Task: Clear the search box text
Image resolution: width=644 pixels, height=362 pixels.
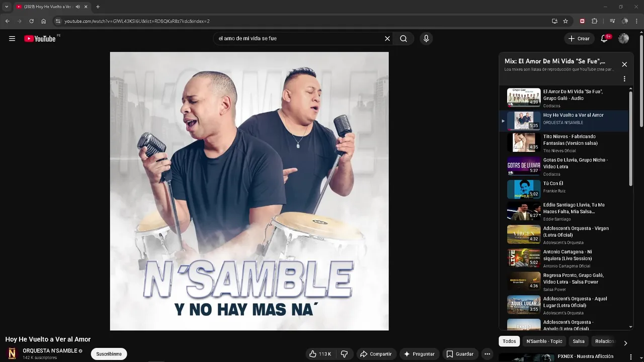Action: click(387, 39)
